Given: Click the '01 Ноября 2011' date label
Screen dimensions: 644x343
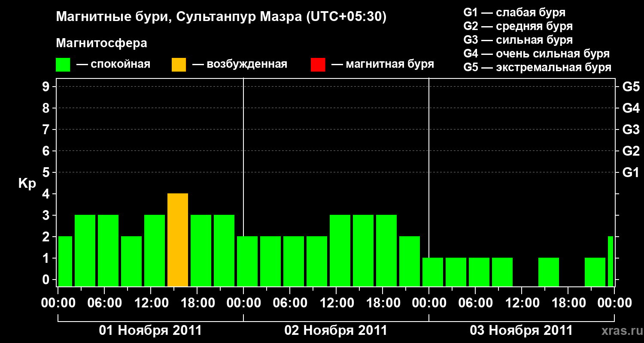Looking at the screenshot, I should pyautogui.click(x=150, y=331).
